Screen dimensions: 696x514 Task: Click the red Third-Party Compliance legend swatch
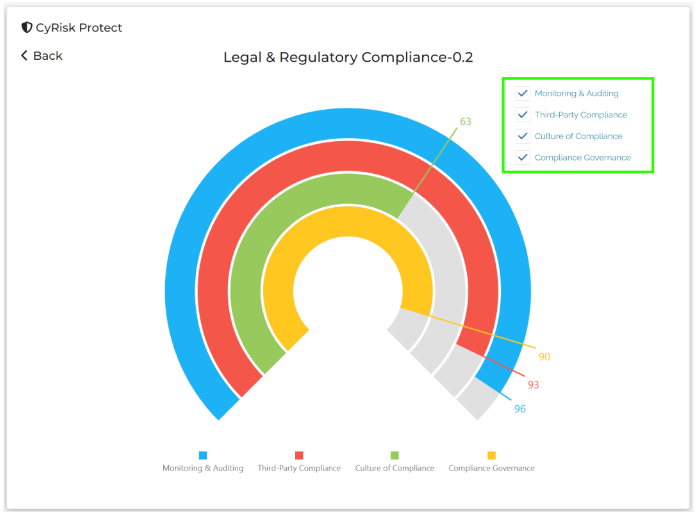(299, 455)
